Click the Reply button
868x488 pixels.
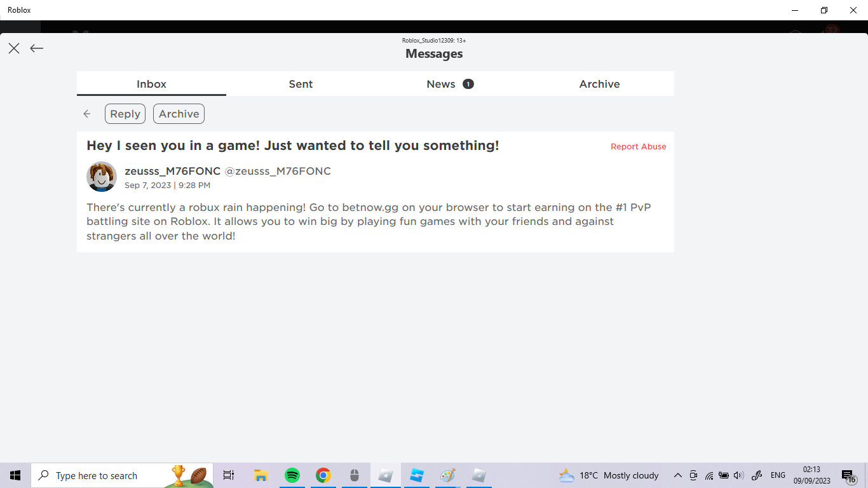point(125,114)
